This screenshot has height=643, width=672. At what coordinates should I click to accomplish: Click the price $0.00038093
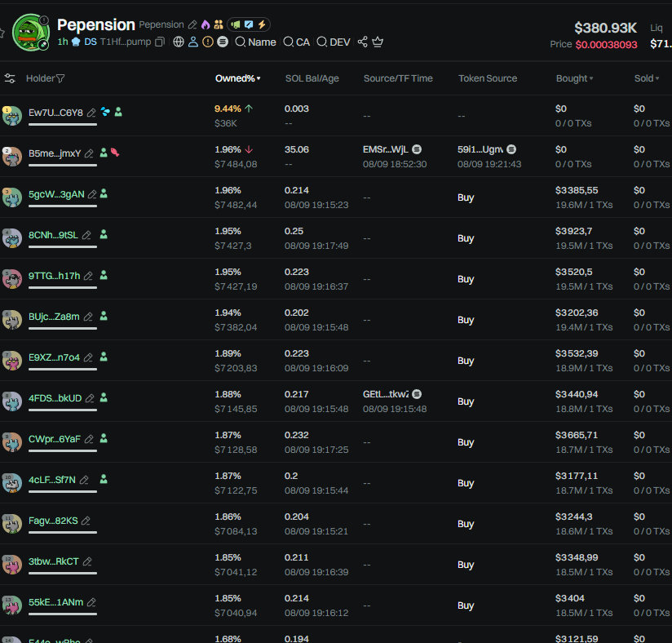click(x=607, y=44)
